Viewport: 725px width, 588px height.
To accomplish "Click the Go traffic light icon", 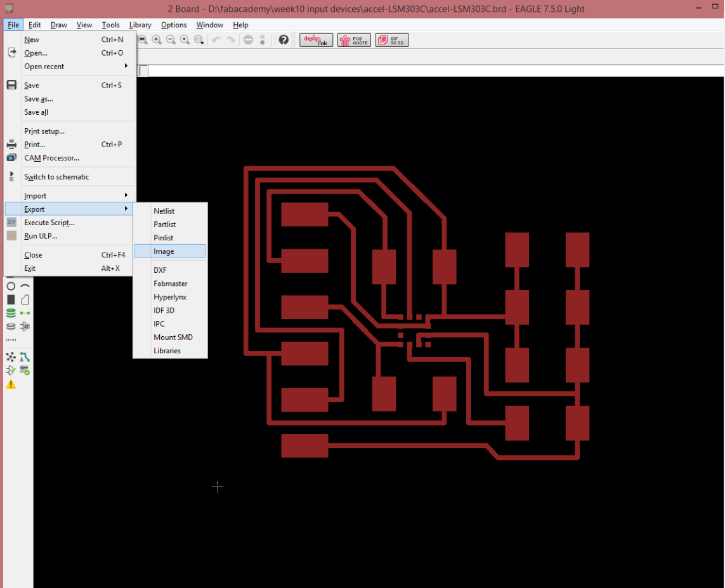I will [x=262, y=40].
